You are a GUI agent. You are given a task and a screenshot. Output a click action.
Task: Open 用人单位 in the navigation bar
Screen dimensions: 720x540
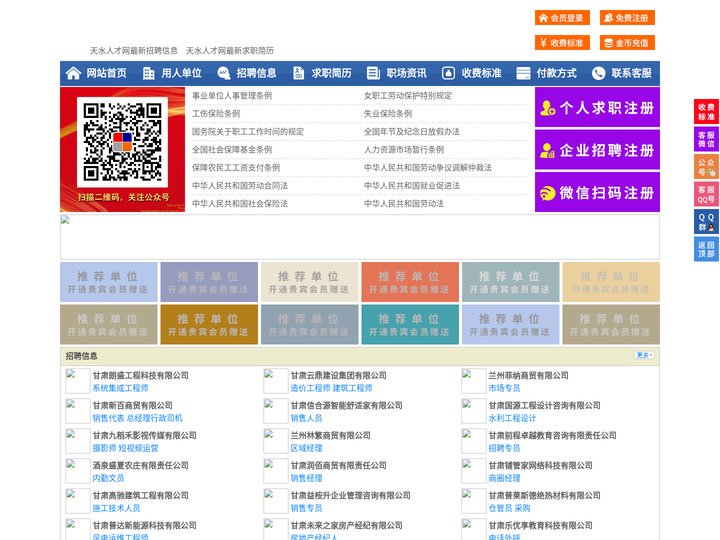point(181,73)
